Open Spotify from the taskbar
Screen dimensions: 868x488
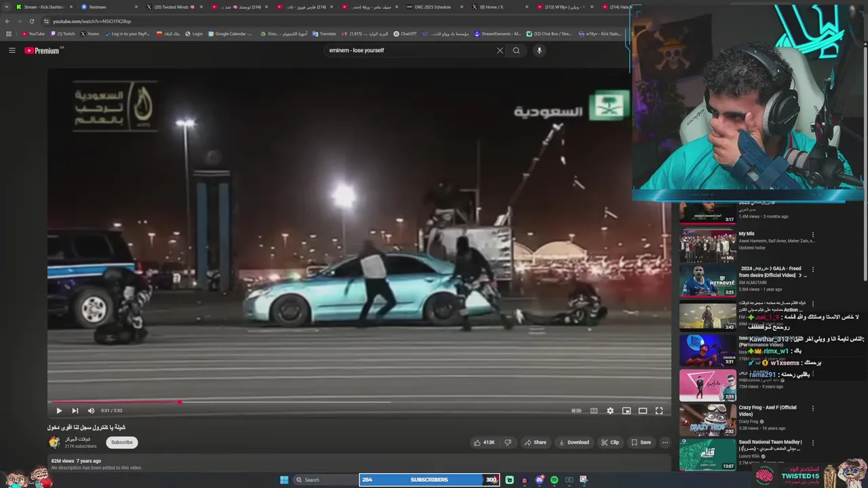tap(554, 480)
